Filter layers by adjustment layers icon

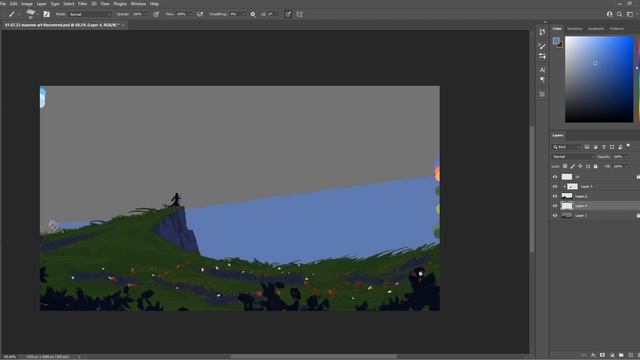point(596,147)
